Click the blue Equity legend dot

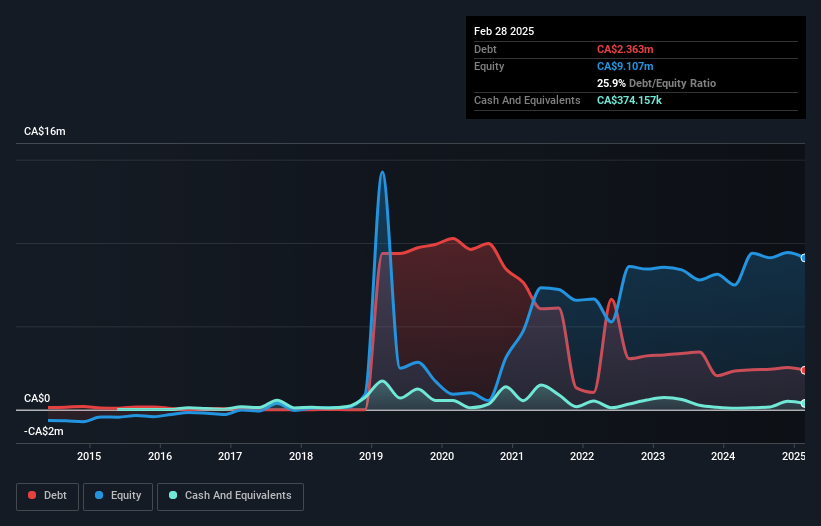tap(99, 495)
